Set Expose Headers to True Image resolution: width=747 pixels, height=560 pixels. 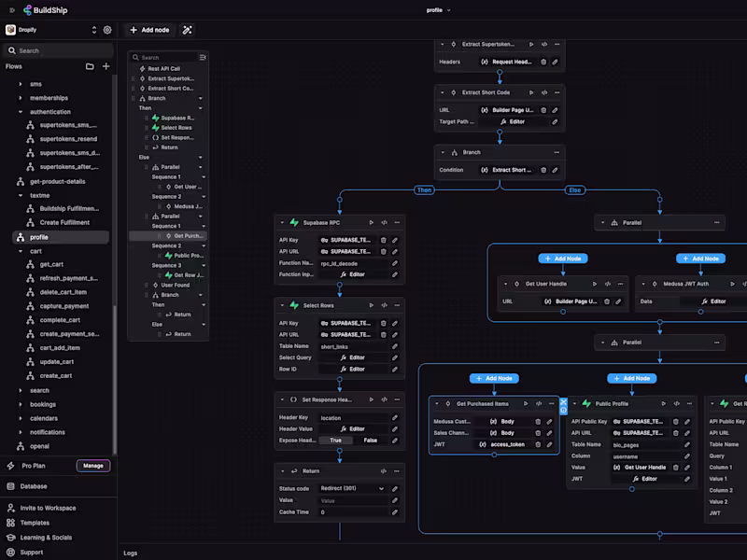coord(336,441)
